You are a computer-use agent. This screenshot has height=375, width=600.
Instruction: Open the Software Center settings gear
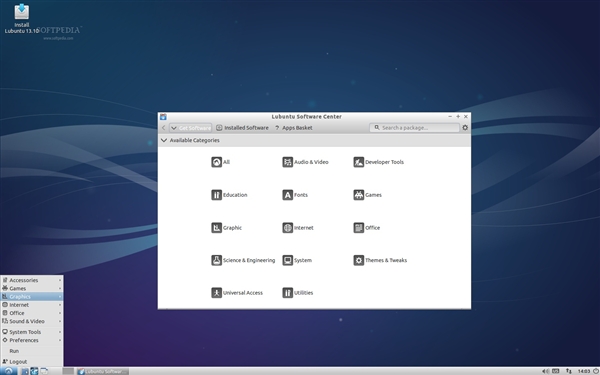tap(465, 128)
